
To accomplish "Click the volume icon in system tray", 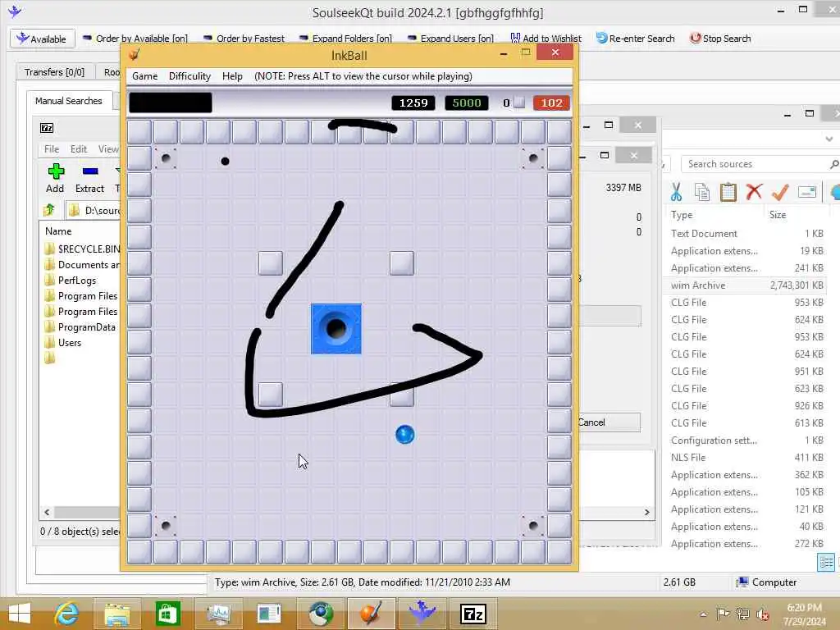I will coord(762,614).
